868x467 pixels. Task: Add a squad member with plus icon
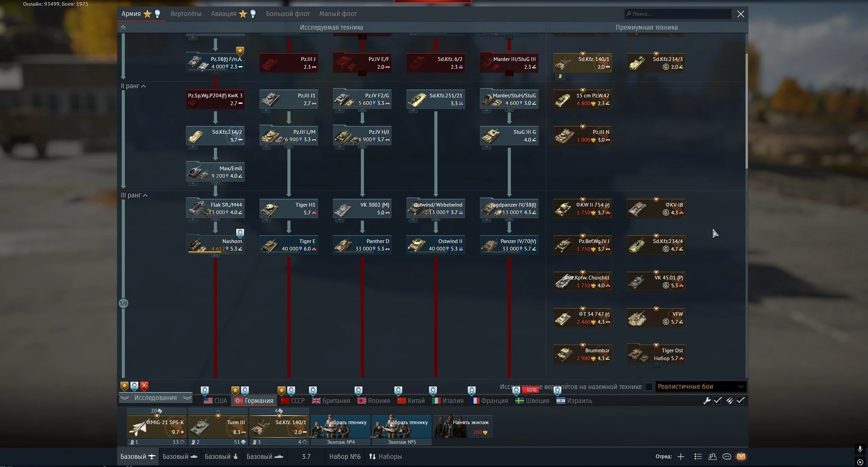click(681, 456)
